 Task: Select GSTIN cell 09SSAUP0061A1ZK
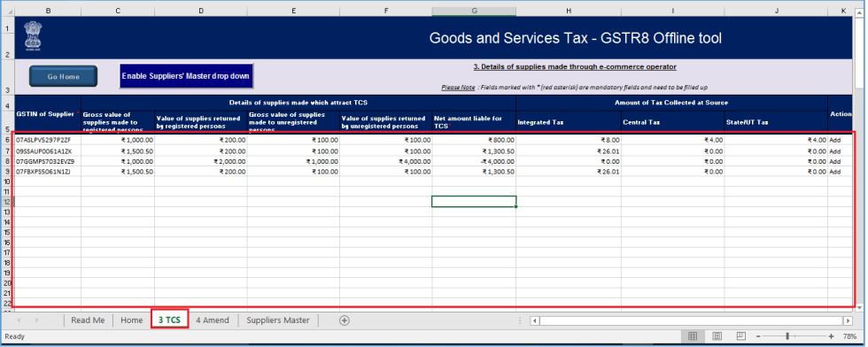[48, 150]
